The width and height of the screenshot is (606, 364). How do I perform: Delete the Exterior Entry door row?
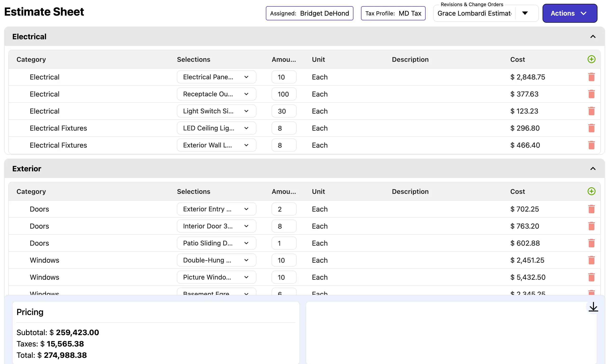point(591,209)
